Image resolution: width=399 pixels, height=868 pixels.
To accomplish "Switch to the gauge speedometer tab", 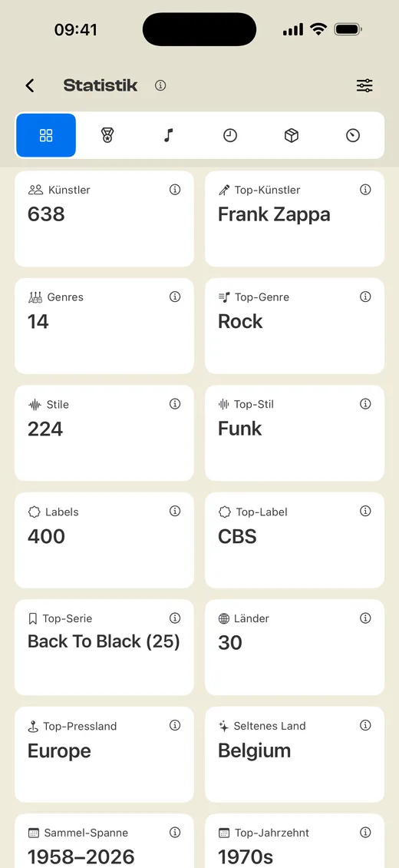I will click(353, 136).
